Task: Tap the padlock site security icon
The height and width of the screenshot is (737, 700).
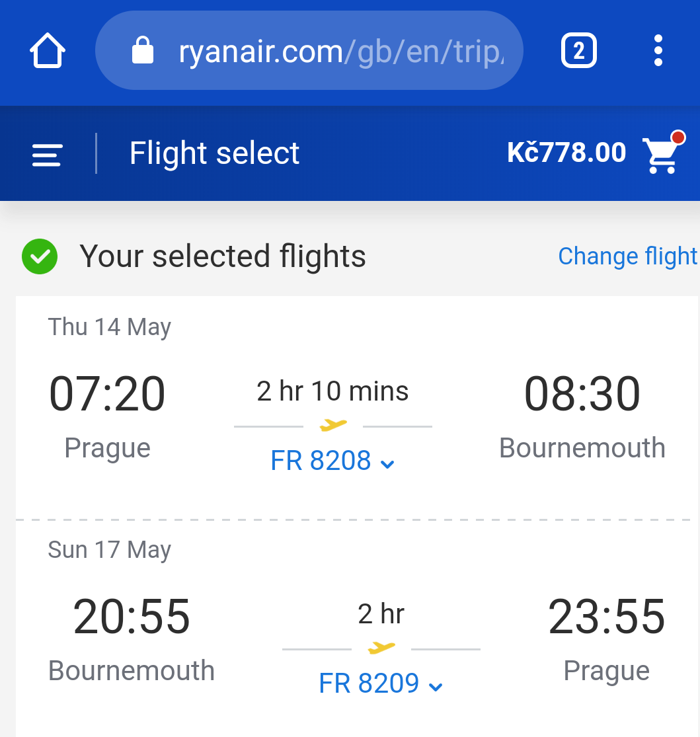Action: pos(142,50)
